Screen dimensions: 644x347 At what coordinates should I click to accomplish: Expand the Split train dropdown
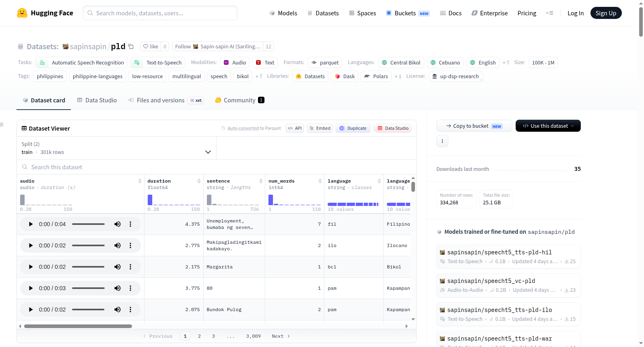click(x=117, y=148)
